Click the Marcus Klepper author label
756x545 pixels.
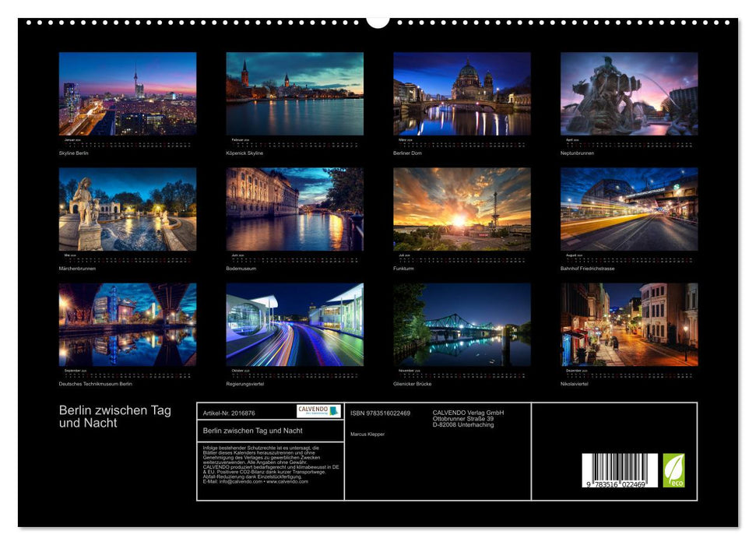tap(367, 433)
